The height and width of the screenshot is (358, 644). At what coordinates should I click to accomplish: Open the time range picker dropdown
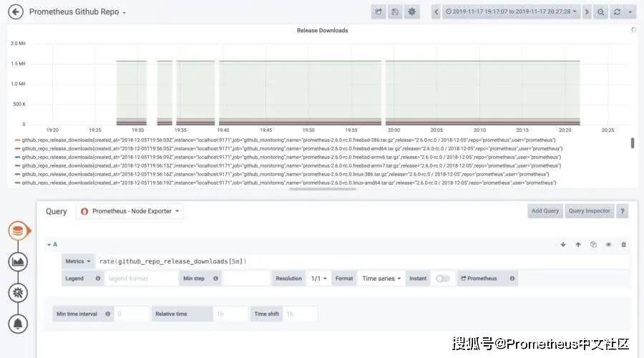pos(511,12)
